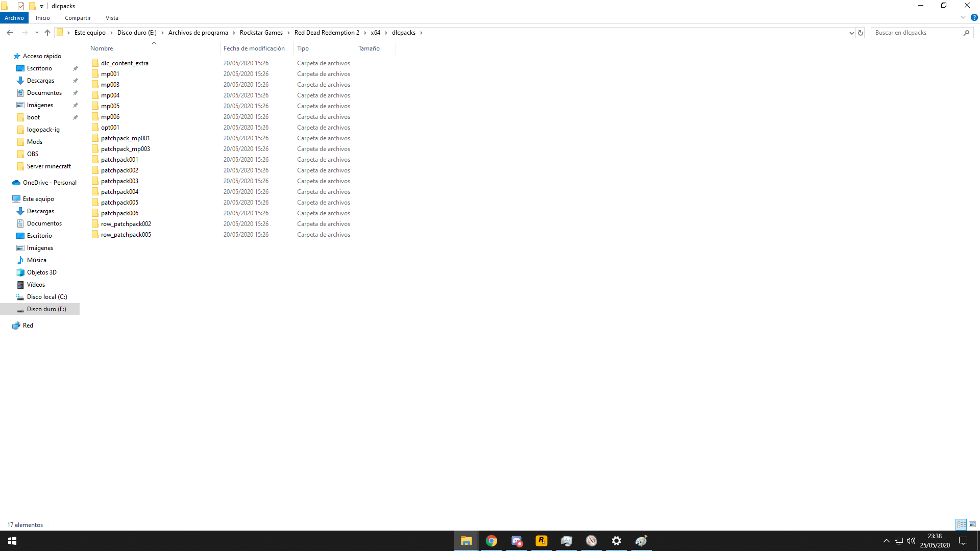Expand subfolders chevron after dlcpacks breadcrumb

(421, 33)
